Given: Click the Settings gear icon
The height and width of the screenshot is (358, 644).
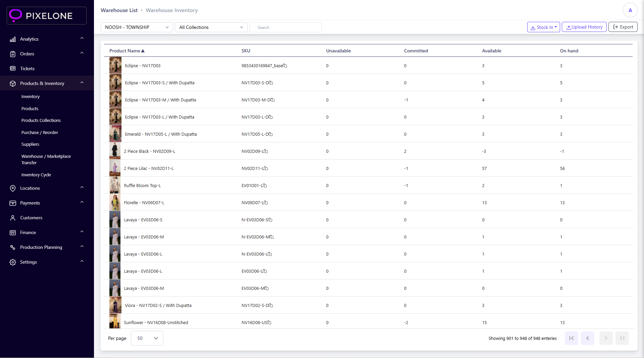Looking at the screenshot, I should 13,262.
